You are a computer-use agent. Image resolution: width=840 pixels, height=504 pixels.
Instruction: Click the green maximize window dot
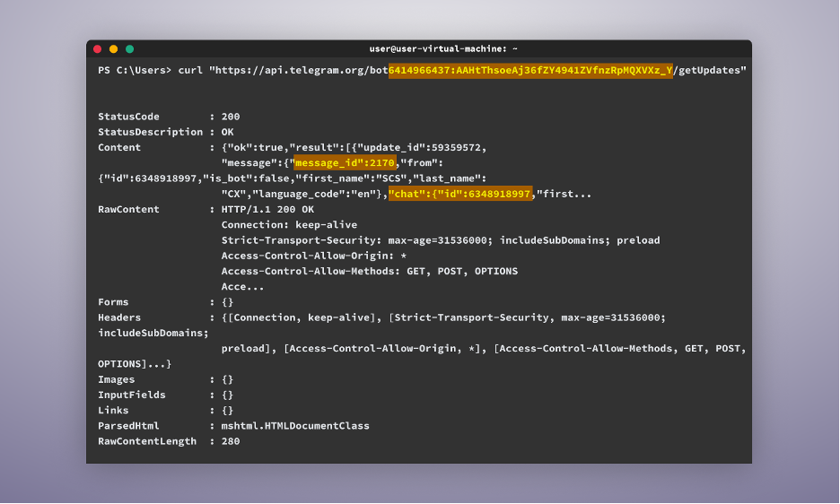pos(129,49)
